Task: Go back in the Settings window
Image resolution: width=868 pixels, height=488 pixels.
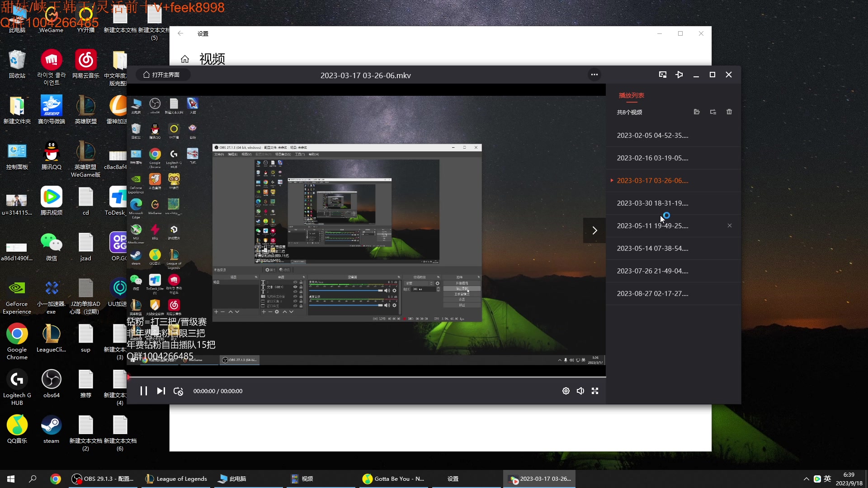Action: [x=180, y=33]
